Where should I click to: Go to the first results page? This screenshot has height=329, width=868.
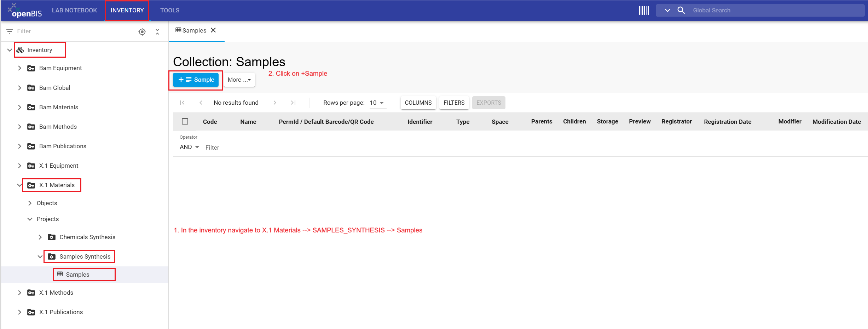click(x=182, y=103)
